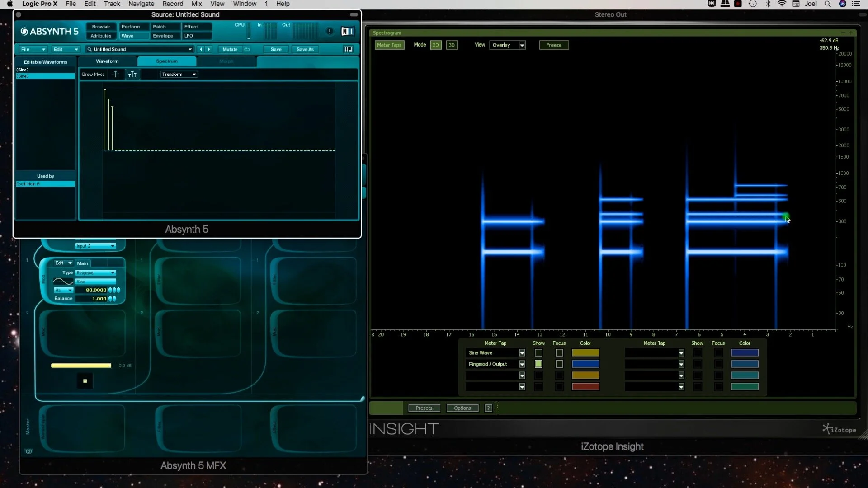868x488 pixels.
Task: Click the Native Instruments logo icon
Action: [x=347, y=31]
